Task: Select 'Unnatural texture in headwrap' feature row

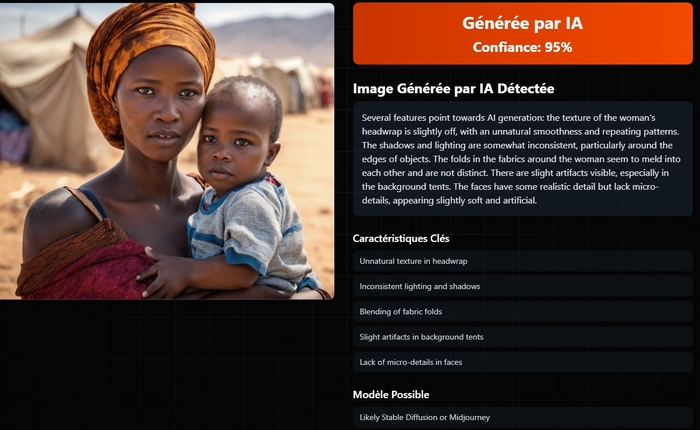Action: pos(522,261)
